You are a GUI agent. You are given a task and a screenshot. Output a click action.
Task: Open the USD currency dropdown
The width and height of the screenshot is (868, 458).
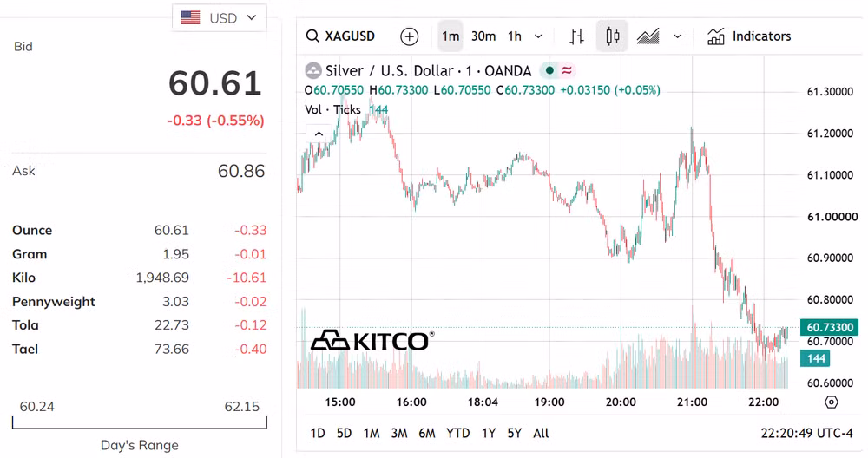(220, 18)
